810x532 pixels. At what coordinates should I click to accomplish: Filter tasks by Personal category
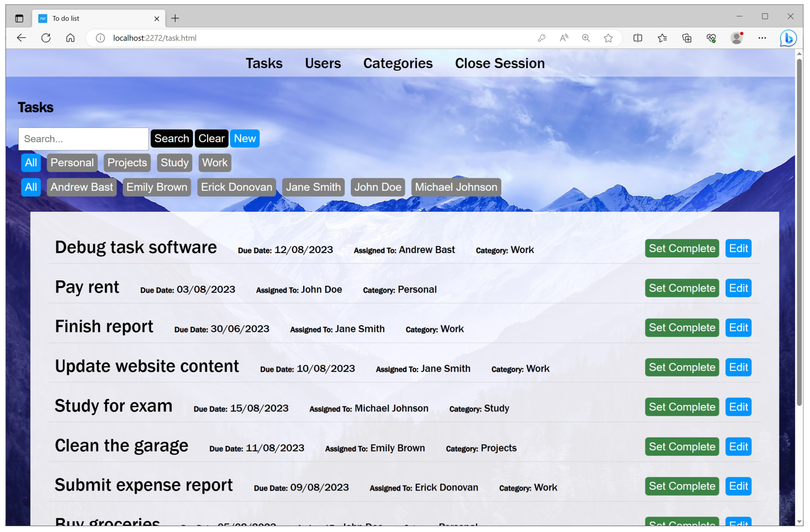pyautogui.click(x=72, y=163)
